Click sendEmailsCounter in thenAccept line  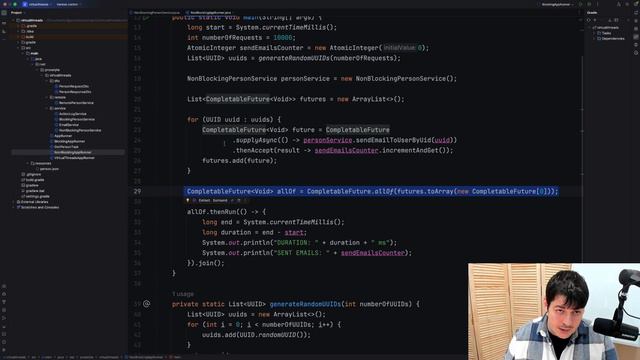[346, 150]
